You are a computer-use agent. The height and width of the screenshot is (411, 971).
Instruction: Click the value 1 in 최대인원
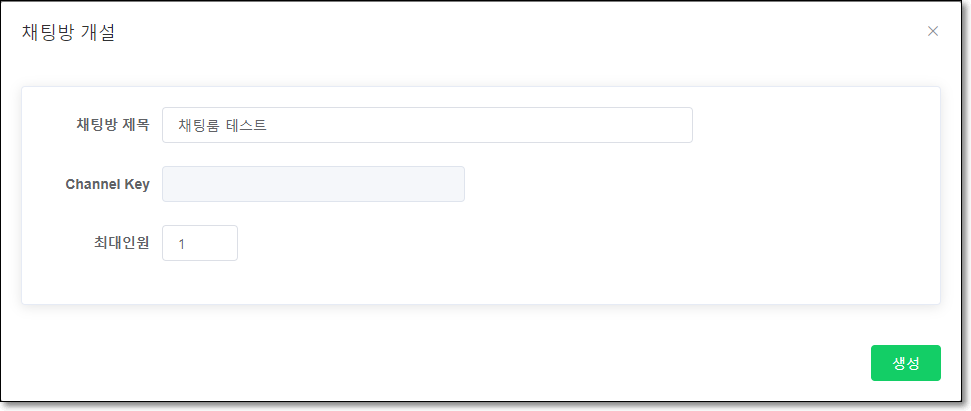click(181, 244)
